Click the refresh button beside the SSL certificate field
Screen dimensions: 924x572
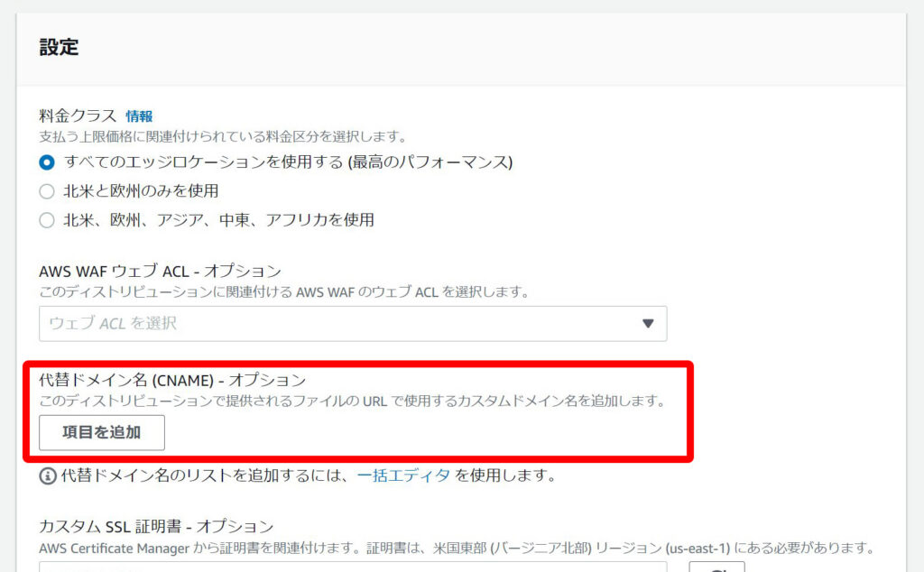pos(716,566)
